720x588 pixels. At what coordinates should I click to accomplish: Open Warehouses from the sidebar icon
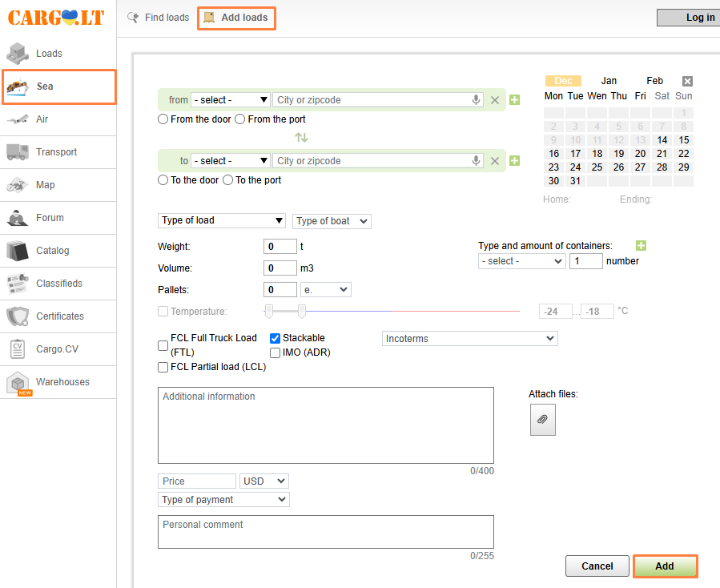(x=18, y=383)
